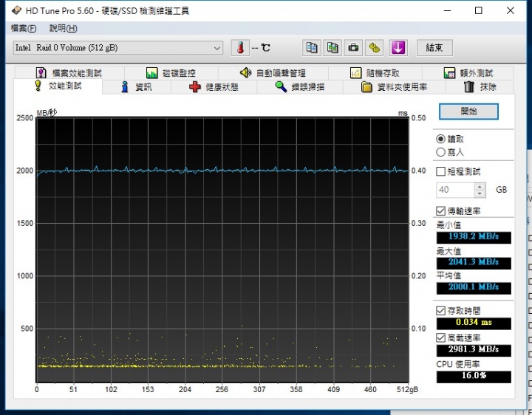The width and height of the screenshot is (532, 415).
Task: Copy screenshot to clipboard icon
Action: pos(332,48)
